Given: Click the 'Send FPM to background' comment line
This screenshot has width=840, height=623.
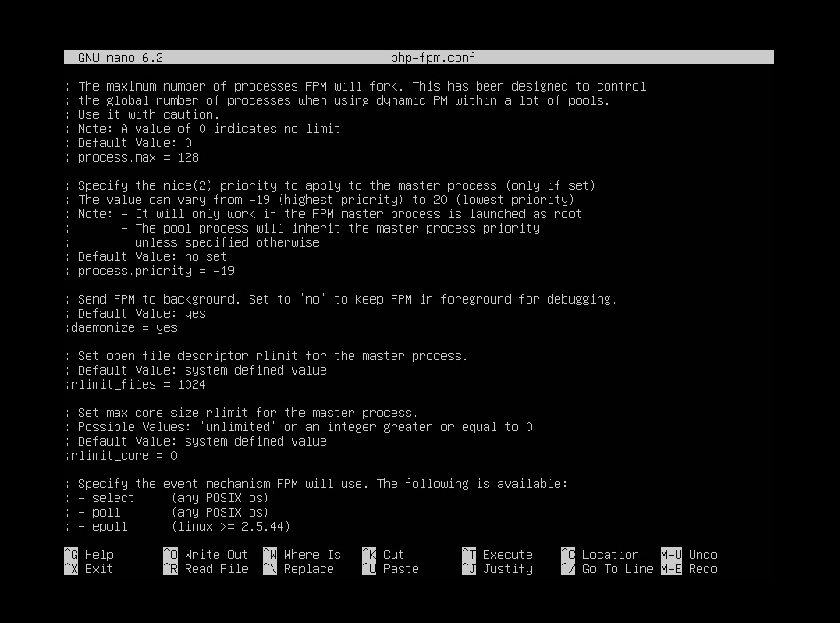Looking at the screenshot, I should pyautogui.click(x=341, y=299).
